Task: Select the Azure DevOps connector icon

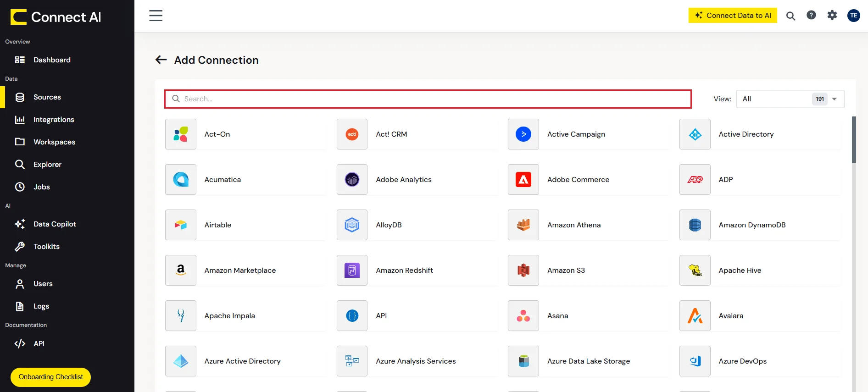Action: click(695, 361)
